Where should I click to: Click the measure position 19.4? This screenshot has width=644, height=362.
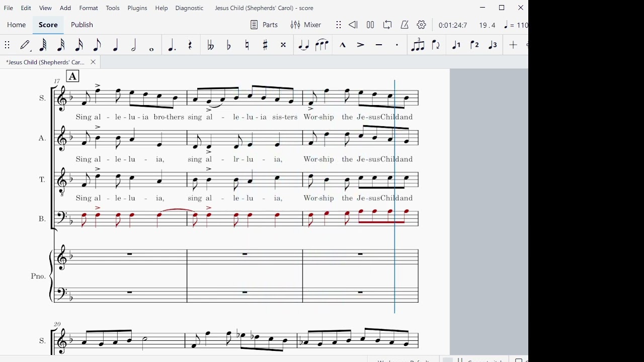pyautogui.click(x=487, y=25)
